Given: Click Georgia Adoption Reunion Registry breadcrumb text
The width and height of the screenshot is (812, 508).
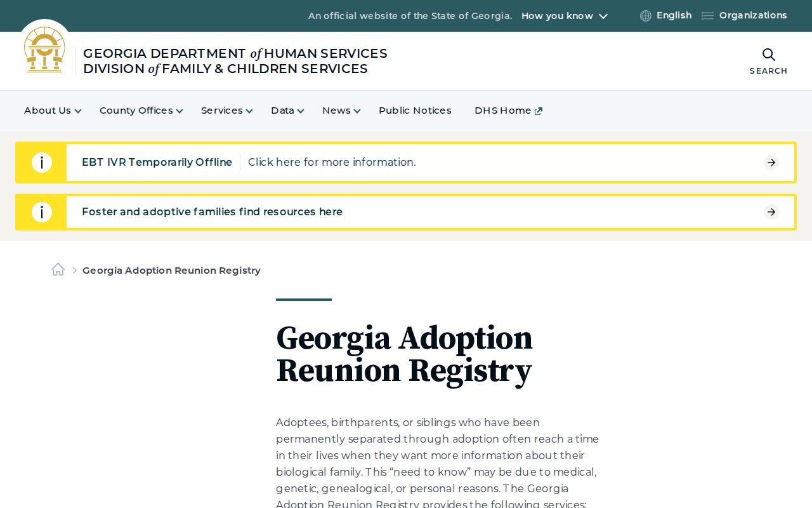Looking at the screenshot, I should pos(171,271).
